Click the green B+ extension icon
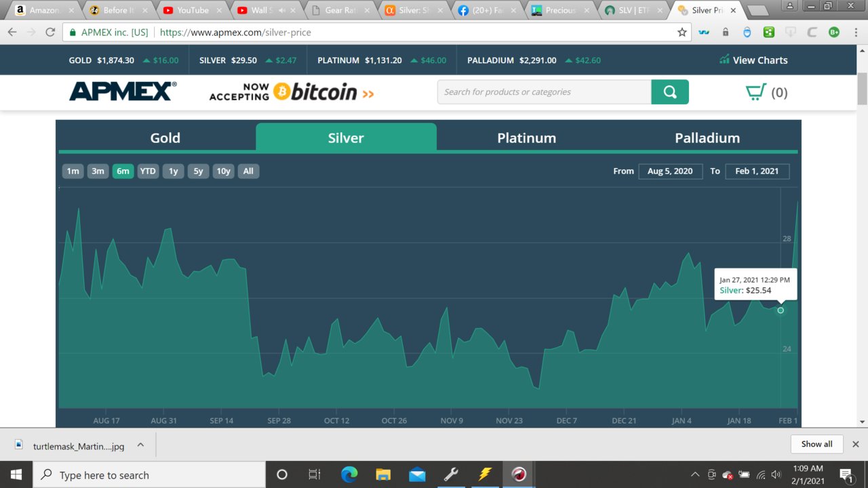This screenshot has width=868, height=488. (x=834, y=32)
